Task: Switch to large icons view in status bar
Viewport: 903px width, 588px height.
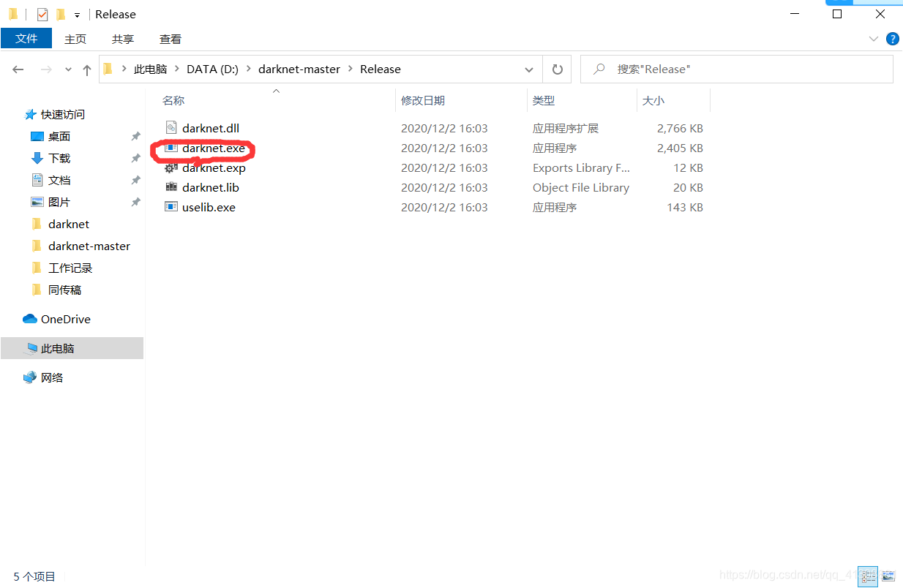Action: (888, 576)
